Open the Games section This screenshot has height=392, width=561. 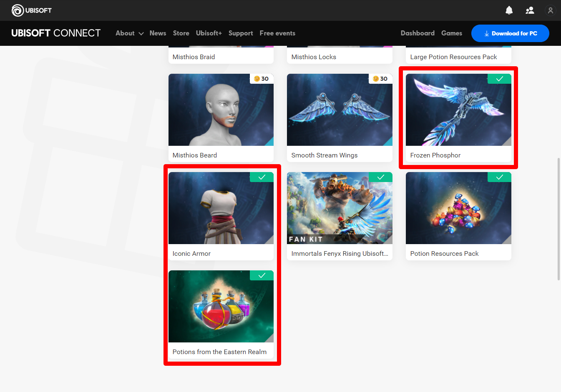click(x=452, y=33)
